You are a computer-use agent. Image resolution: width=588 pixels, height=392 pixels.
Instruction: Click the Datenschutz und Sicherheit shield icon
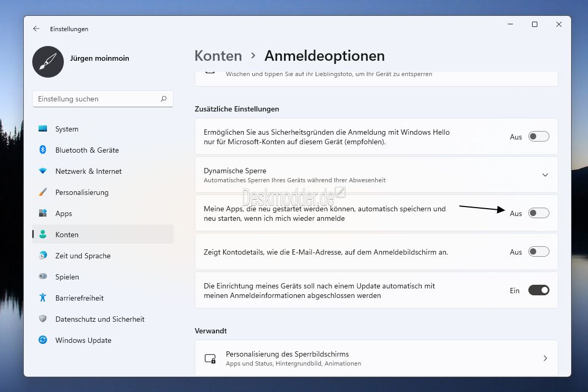click(43, 319)
